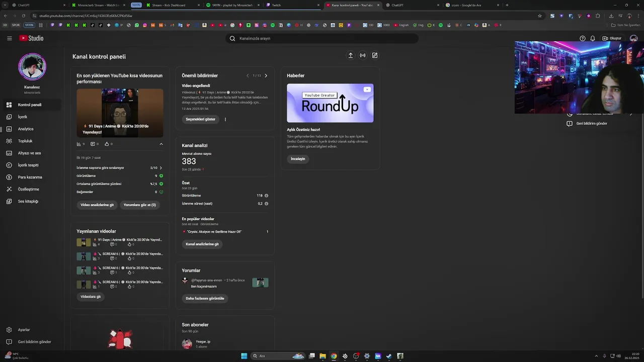This screenshot has height=362, width=644.
Task: Open the hamburger menu in YouTube Studio
Action: (x=9, y=38)
